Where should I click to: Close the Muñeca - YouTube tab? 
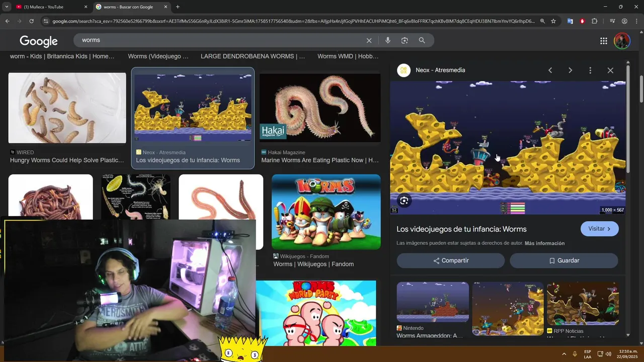coord(86,7)
